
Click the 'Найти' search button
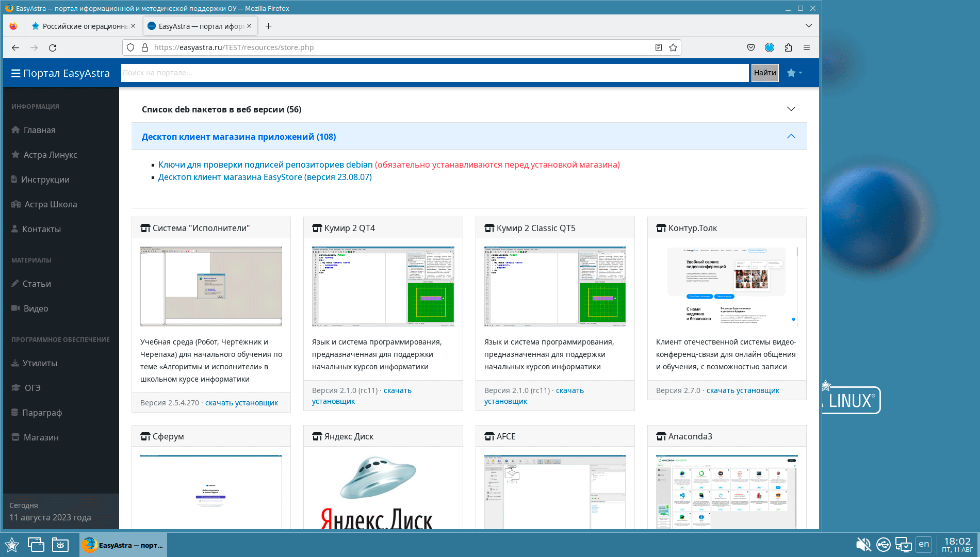click(765, 73)
